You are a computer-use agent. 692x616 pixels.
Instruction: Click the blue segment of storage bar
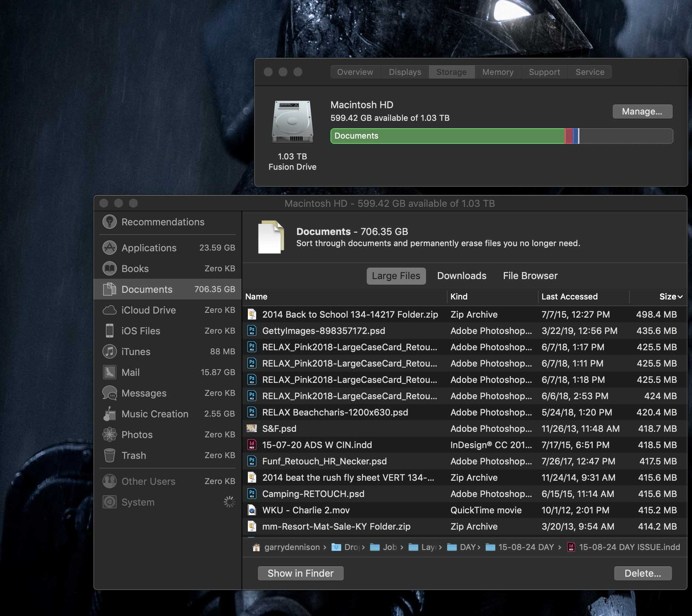pyautogui.click(x=575, y=136)
